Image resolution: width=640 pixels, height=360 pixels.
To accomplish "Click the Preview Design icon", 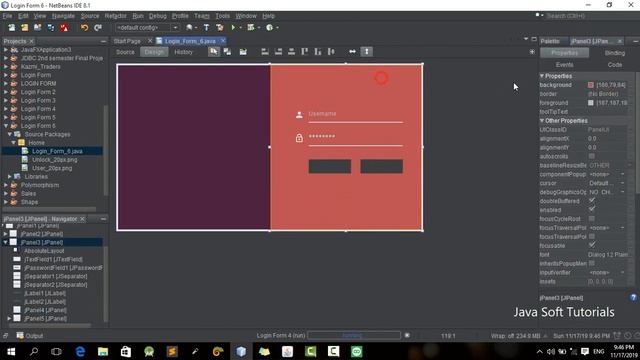I will click(243, 51).
